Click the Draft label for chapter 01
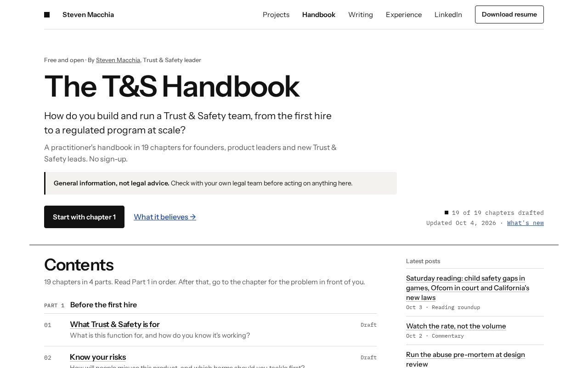588x368 pixels. [x=368, y=325]
